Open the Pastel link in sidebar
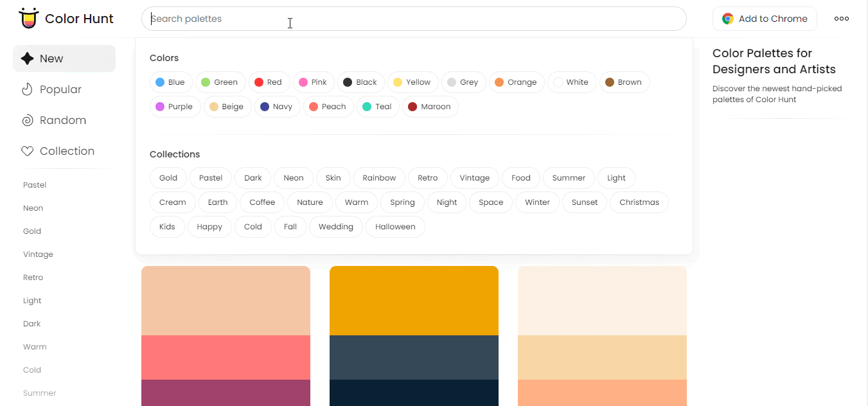Screen dimensions: 868x406 pos(35,185)
